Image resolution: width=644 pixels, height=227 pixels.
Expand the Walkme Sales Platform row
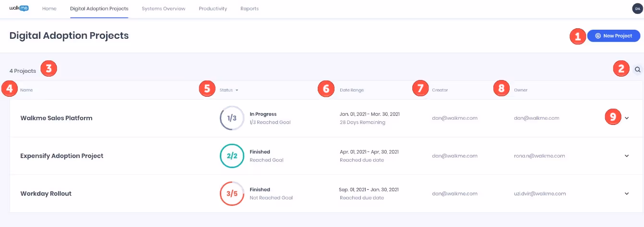(627, 118)
